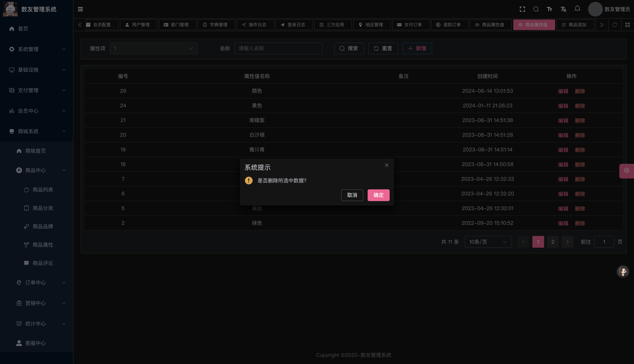The image size is (634, 364).
Task: Expand the 统计中心 submenu
Action: (x=37, y=324)
